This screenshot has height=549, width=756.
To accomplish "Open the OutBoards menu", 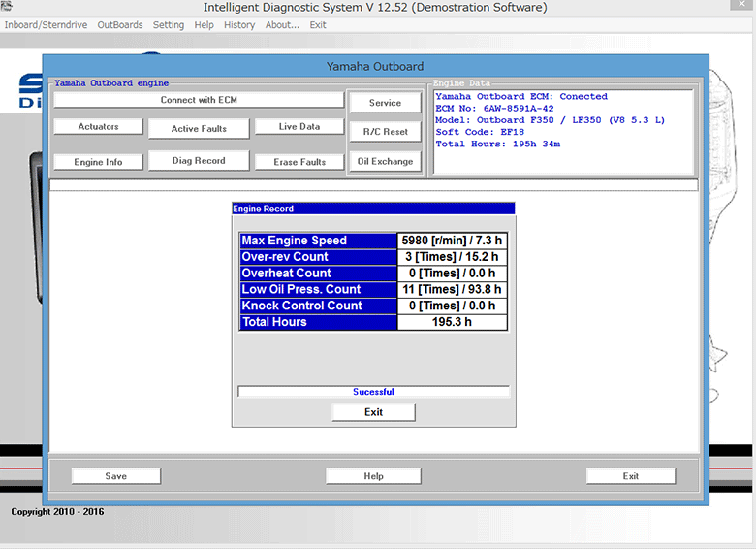I will click(120, 25).
